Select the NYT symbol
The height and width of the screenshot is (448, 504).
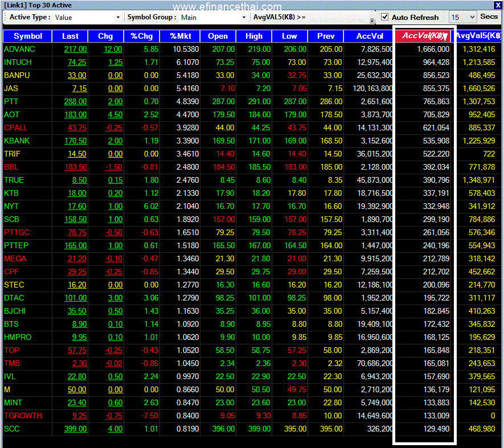pyautogui.click(x=11, y=206)
